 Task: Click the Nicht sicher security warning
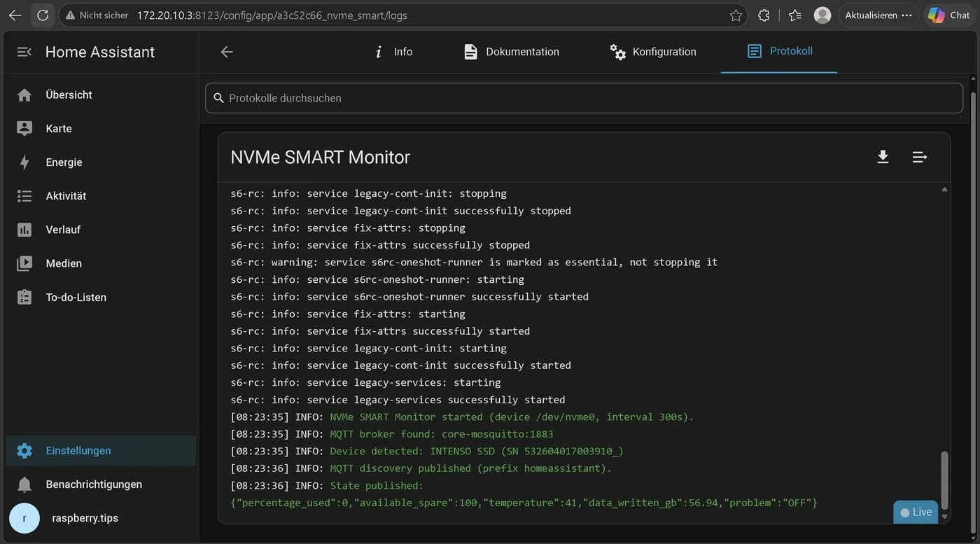(x=97, y=15)
